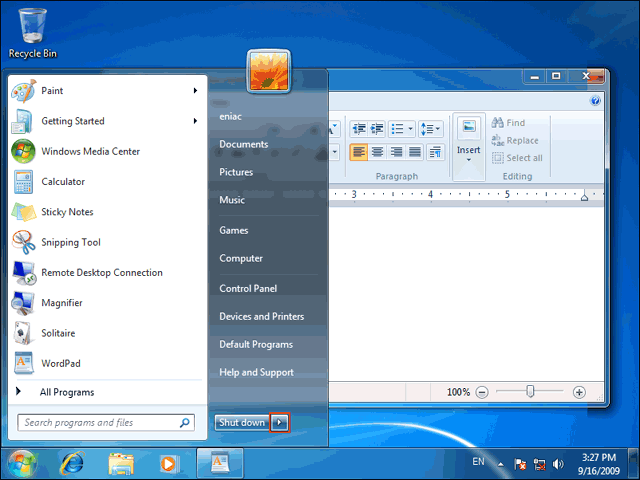Expand the Paint jump list arrow

(196, 91)
